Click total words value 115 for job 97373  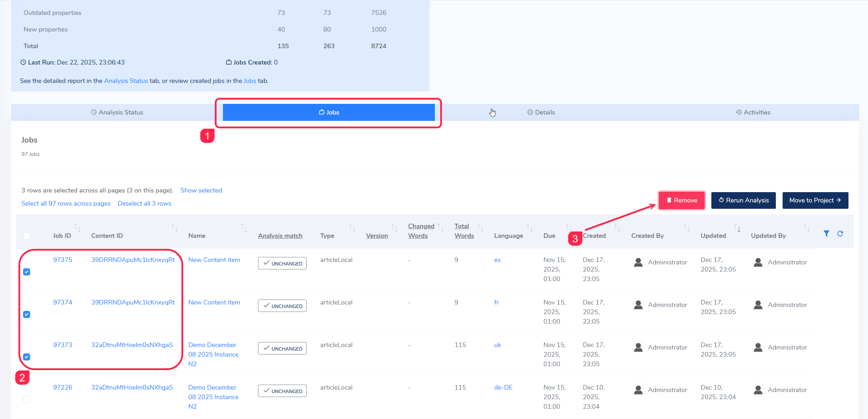[460, 345]
